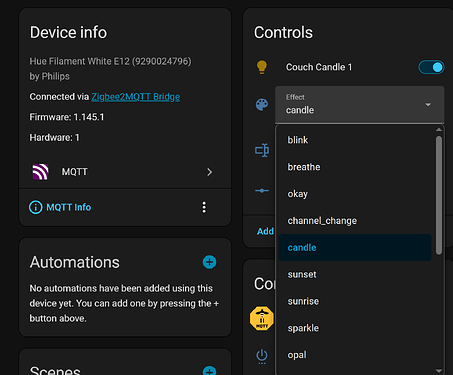Select the candle effect
The width and height of the screenshot is (453, 375).
355,247
